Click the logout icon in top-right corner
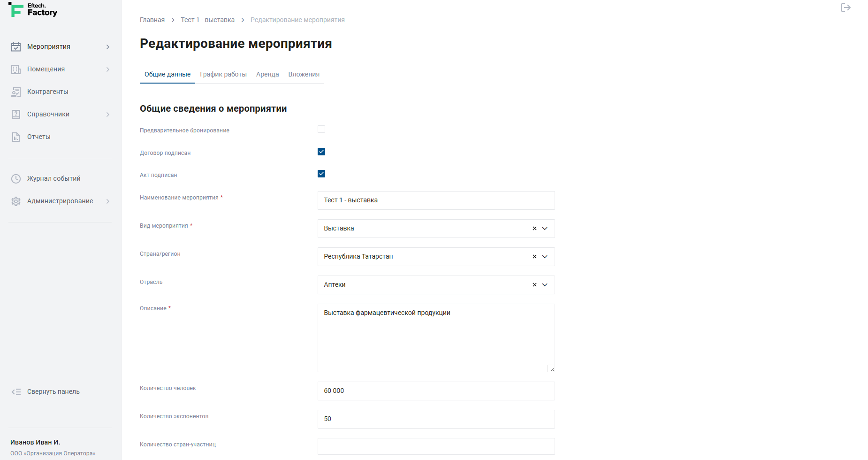This screenshot has height=460, width=868. point(845,8)
